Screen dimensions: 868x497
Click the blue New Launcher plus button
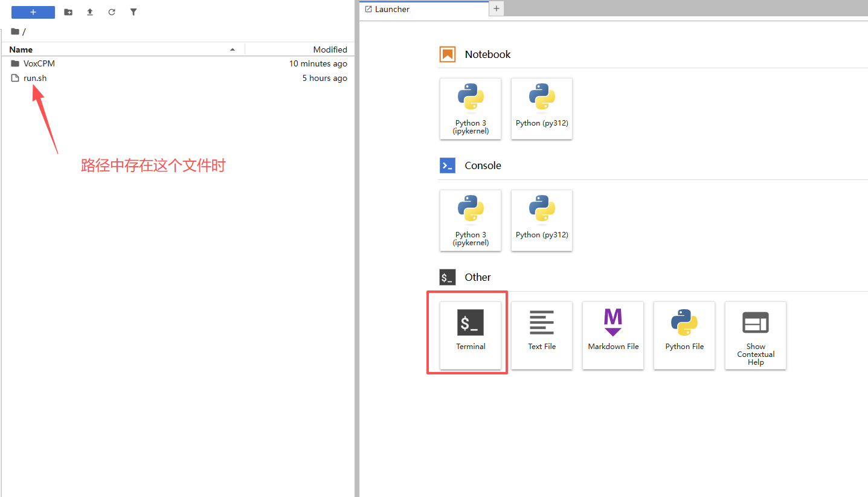pyautogui.click(x=33, y=12)
